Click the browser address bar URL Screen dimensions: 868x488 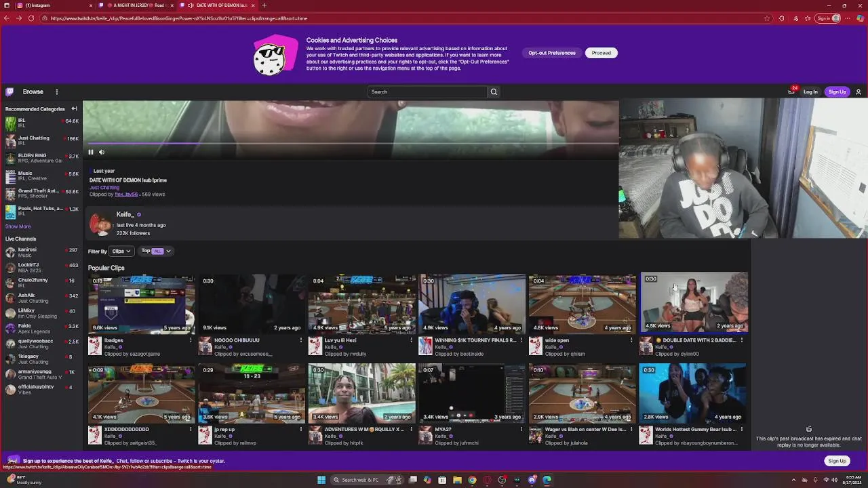tap(178, 18)
